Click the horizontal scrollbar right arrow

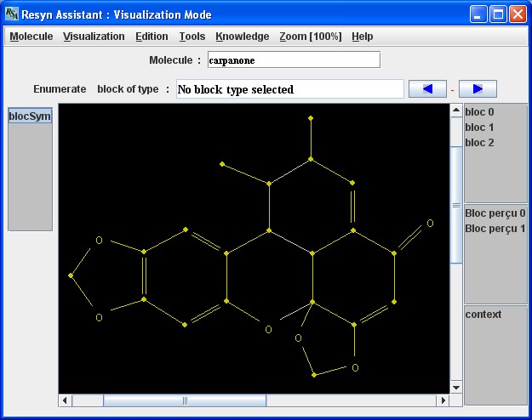tap(443, 400)
